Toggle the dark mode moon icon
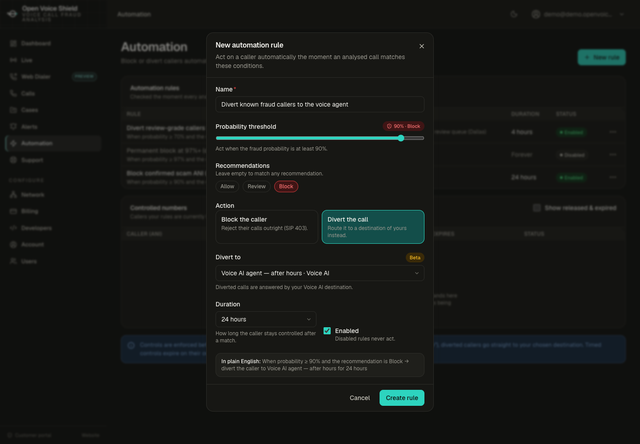640x444 pixels. [514, 14]
